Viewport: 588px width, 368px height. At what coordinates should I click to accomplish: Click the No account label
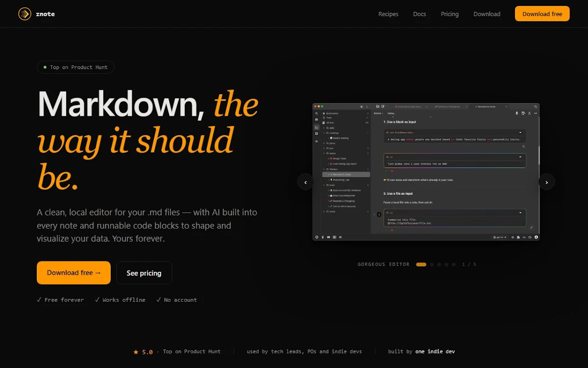176,300
